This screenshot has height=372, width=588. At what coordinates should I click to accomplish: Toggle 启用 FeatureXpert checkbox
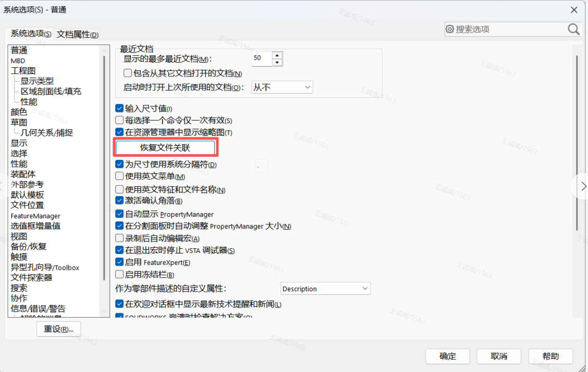[x=119, y=262]
